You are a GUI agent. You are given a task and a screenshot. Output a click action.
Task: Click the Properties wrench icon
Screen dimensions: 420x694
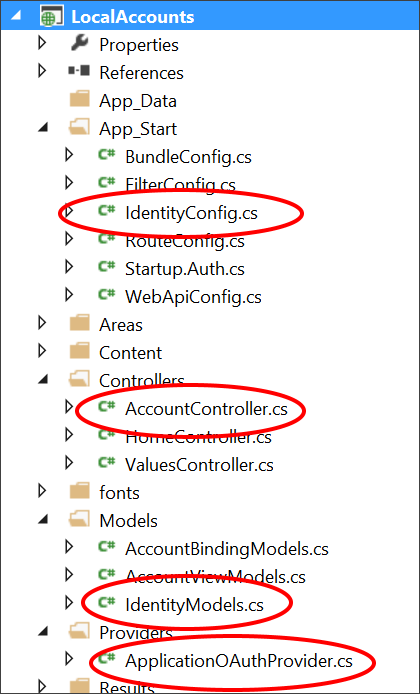[79, 44]
